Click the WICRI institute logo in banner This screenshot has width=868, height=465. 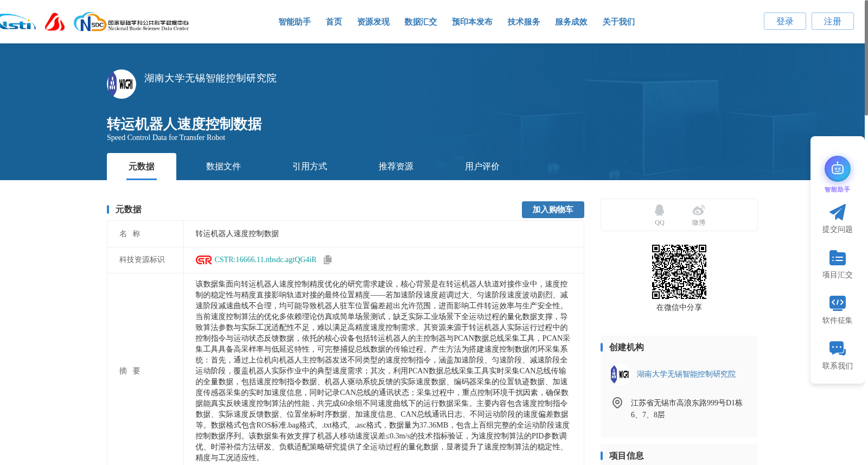[122, 84]
